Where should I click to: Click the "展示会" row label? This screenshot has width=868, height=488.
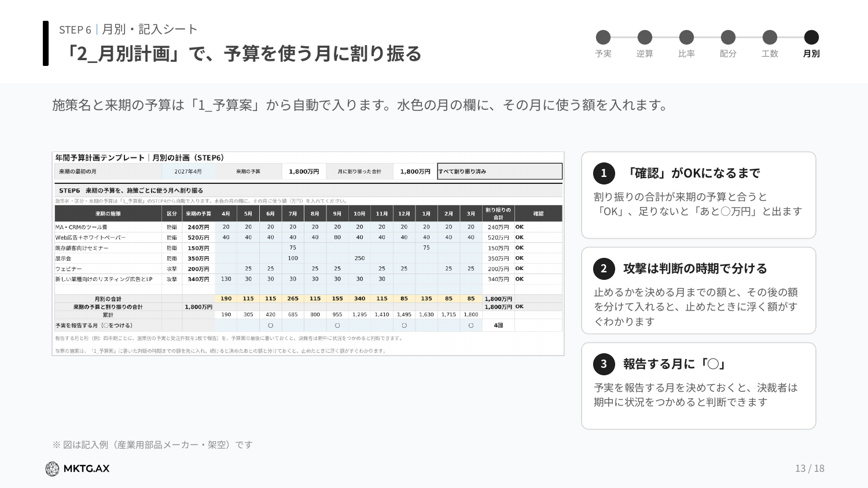point(63,258)
